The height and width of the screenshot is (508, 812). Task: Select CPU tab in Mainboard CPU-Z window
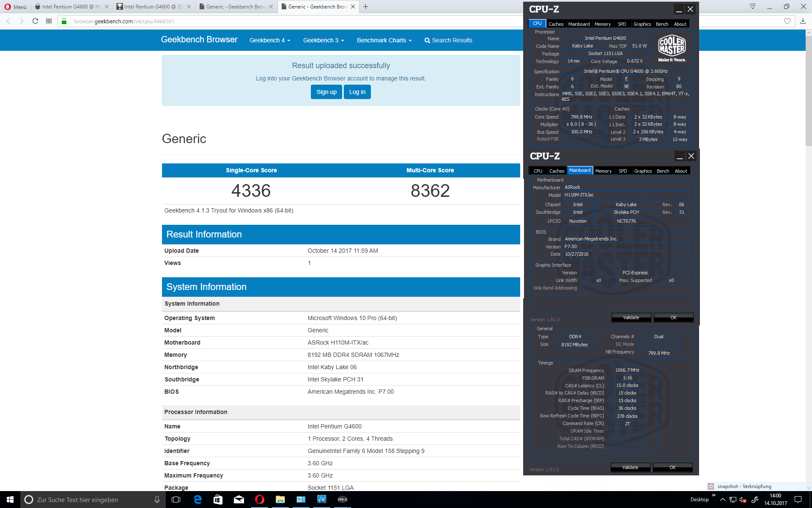(x=538, y=171)
